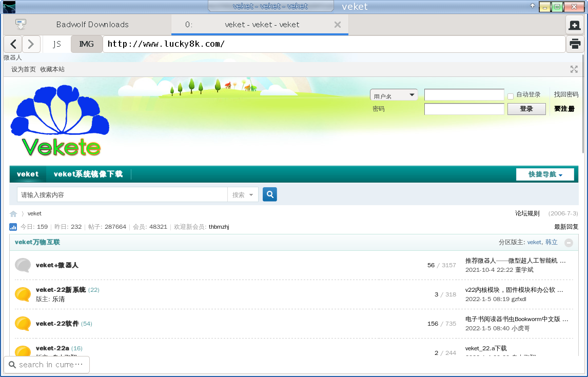
Task: Open the new member thbmzhj profile
Action: (219, 227)
